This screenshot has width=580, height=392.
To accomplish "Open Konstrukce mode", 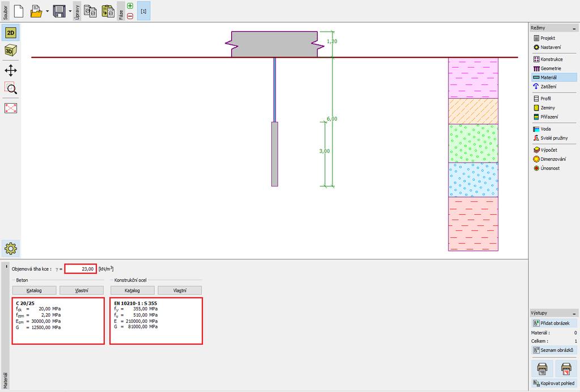I will [554, 59].
